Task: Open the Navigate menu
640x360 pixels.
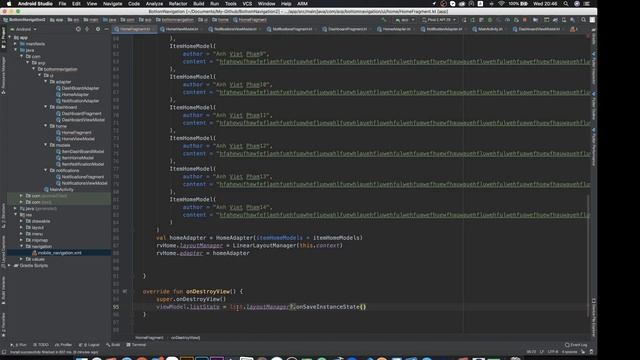Action: coord(113,4)
